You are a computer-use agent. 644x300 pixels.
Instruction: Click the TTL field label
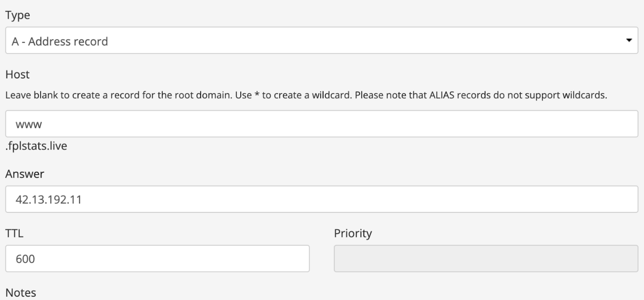click(x=14, y=233)
